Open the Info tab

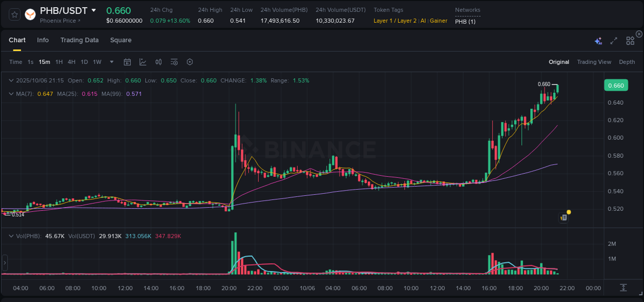point(43,40)
